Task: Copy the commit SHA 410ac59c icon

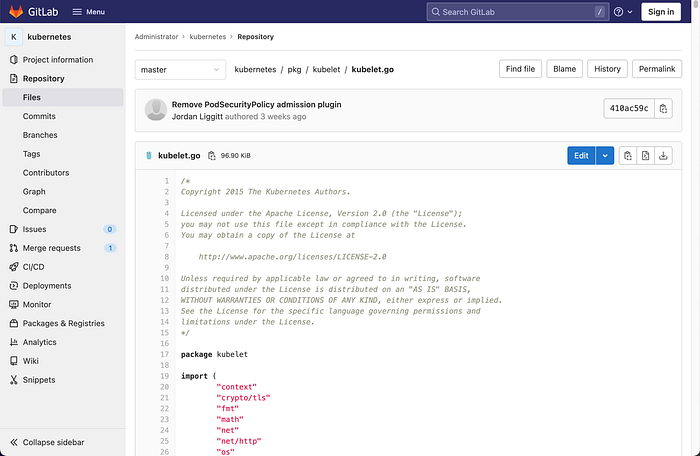Action: 663,109
